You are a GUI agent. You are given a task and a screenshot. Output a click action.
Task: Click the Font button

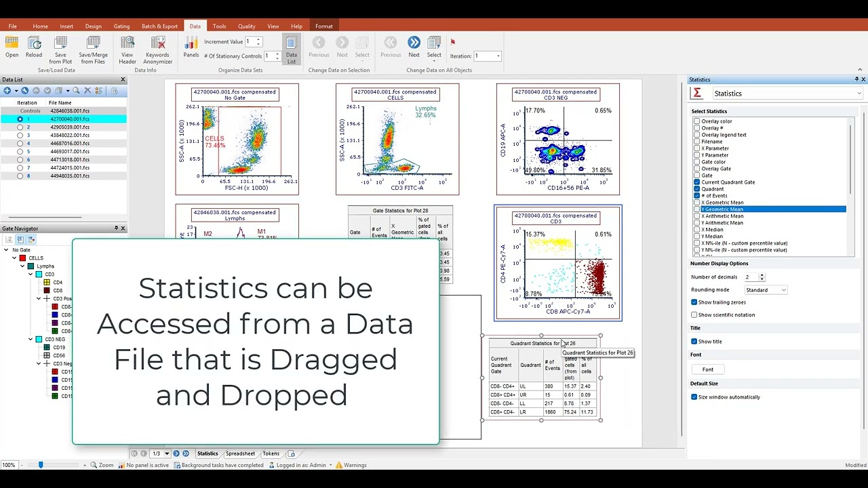pos(708,369)
